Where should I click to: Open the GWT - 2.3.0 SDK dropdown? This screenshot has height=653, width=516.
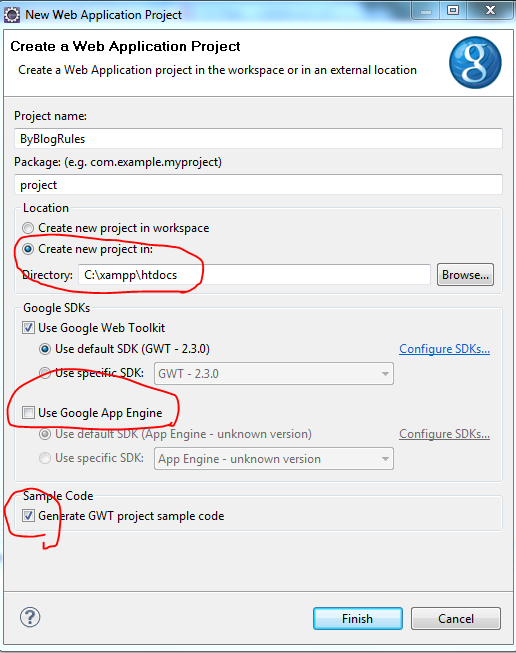(x=274, y=374)
